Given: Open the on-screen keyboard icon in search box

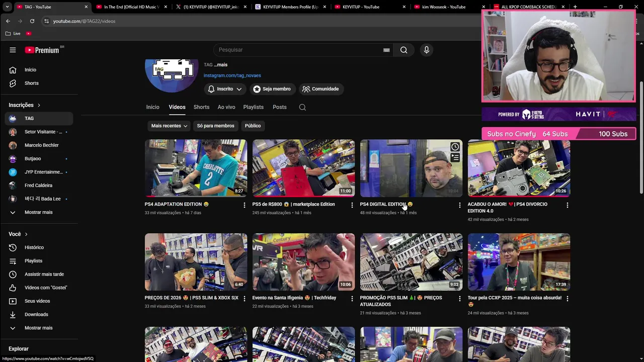Looking at the screenshot, I should [386, 50].
